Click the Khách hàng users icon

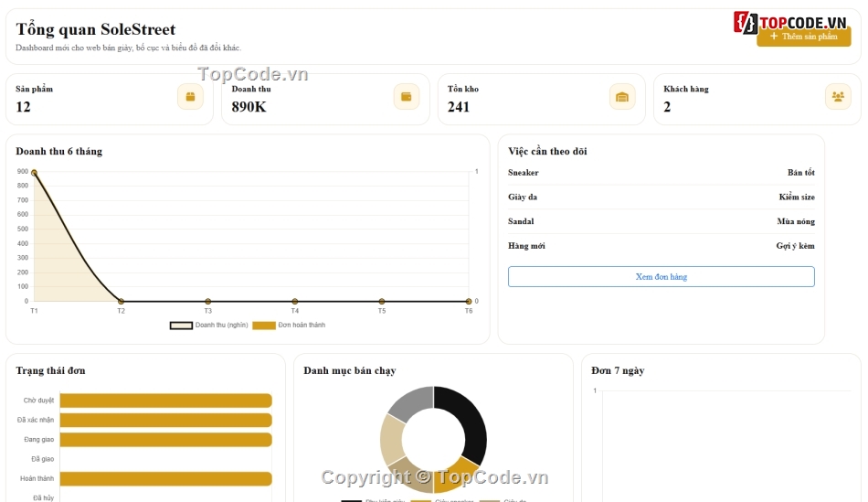click(838, 97)
